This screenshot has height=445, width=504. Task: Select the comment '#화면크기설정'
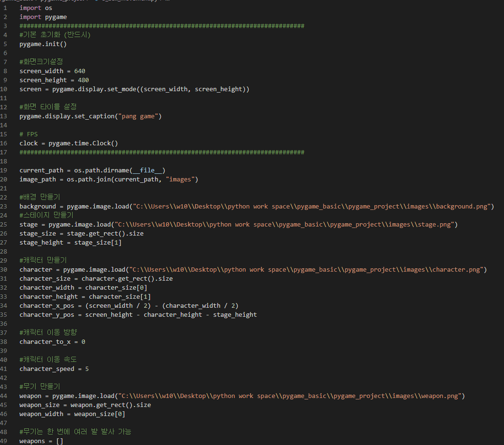tap(41, 62)
